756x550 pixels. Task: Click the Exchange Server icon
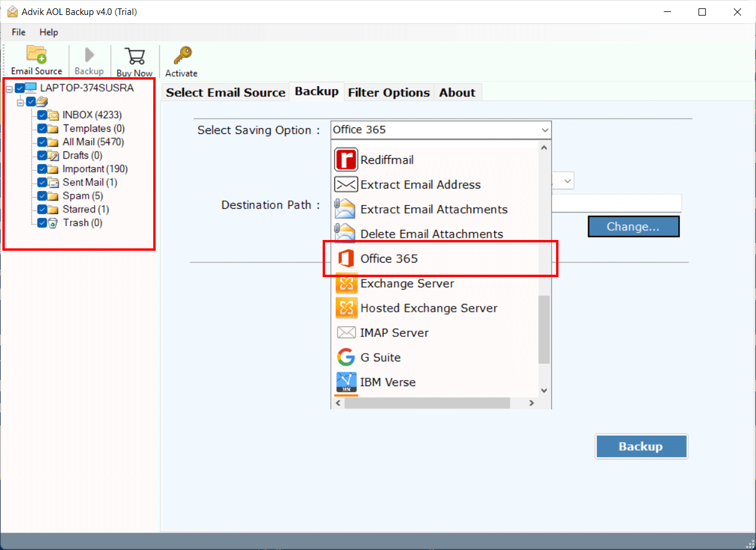click(x=346, y=283)
